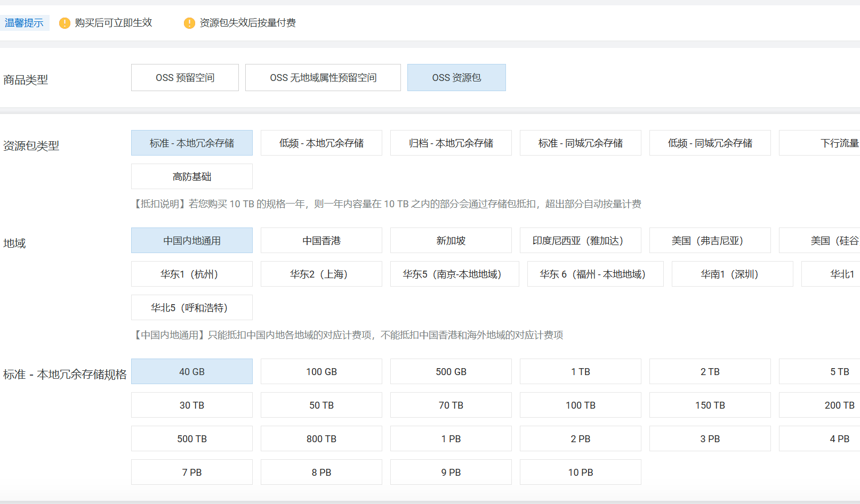This screenshot has width=860, height=504.
Task: Pick the 2 PB storage spec
Action: click(x=581, y=438)
